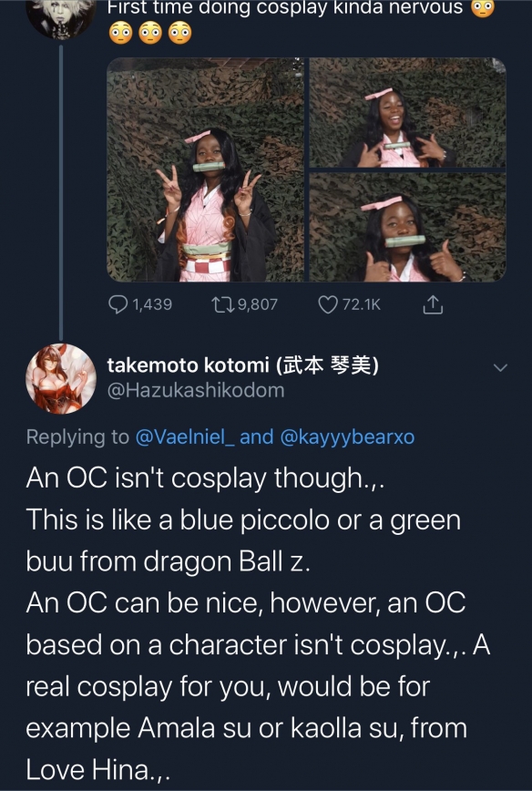The image size is (532, 791).
Task: Open the top right cosplay photo
Action: click(x=407, y=112)
